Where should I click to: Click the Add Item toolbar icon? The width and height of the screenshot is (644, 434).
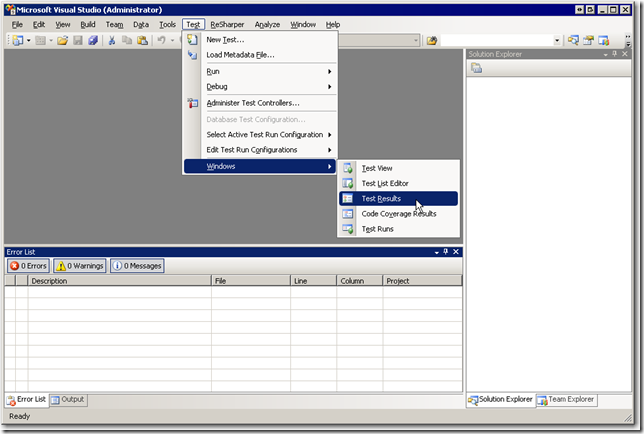[x=40, y=40]
